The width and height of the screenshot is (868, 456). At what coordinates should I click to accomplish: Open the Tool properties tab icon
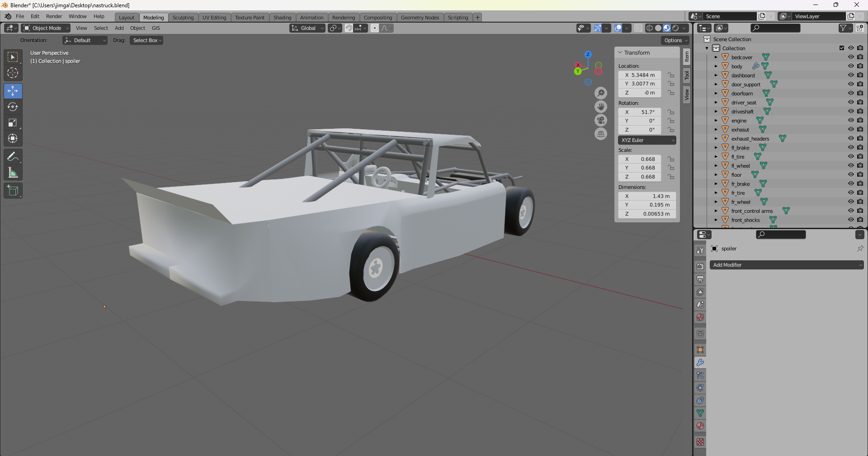pyautogui.click(x=700, y=250)
